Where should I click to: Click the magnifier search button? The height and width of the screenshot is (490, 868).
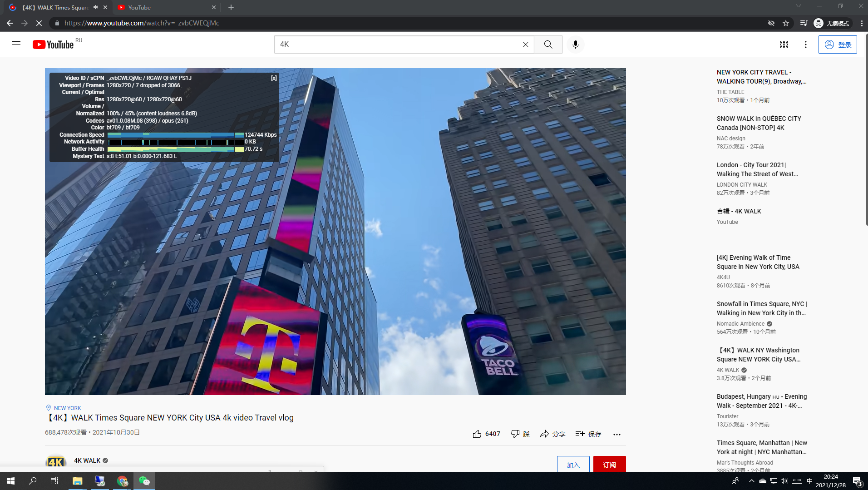point(548,44)
